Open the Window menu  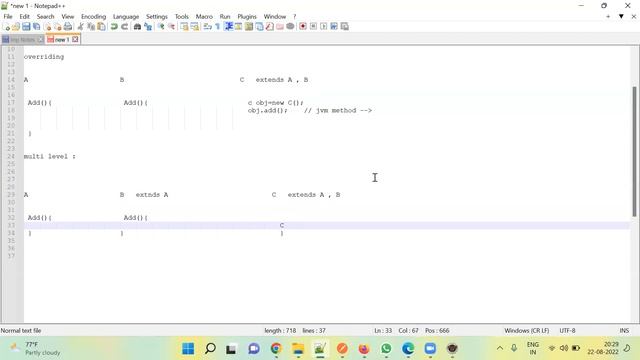coord(275,16)
